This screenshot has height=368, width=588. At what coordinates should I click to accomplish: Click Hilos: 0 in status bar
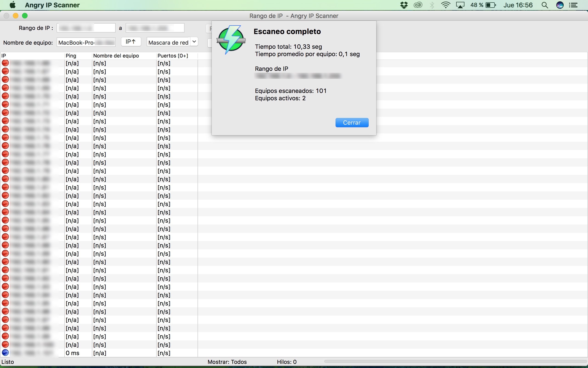(x=287, y=362)
